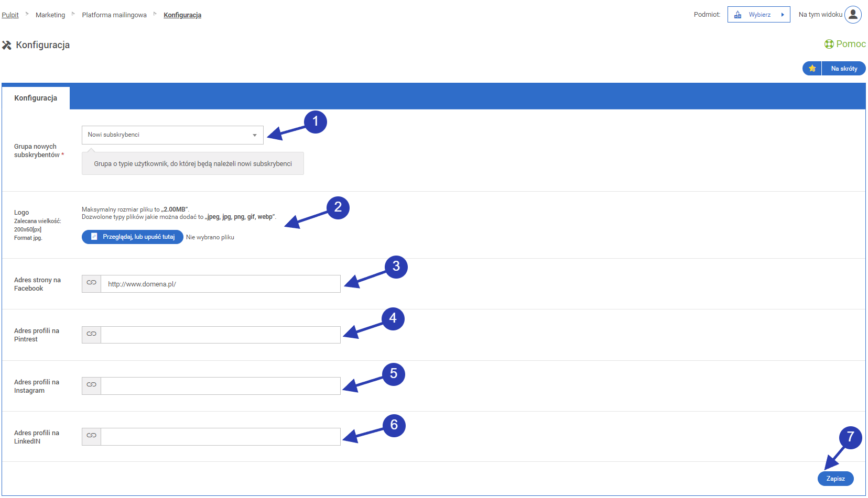This screenshot has width=868, height=498.
Task: Open the Na tym widoku menu
Action: pos(820,15)
